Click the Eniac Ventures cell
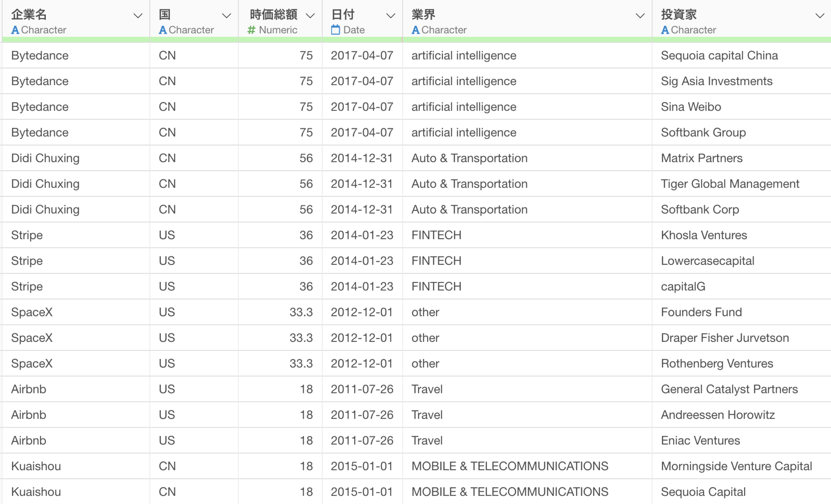Viewport: 831px width, 504px height. pos(741,440)
